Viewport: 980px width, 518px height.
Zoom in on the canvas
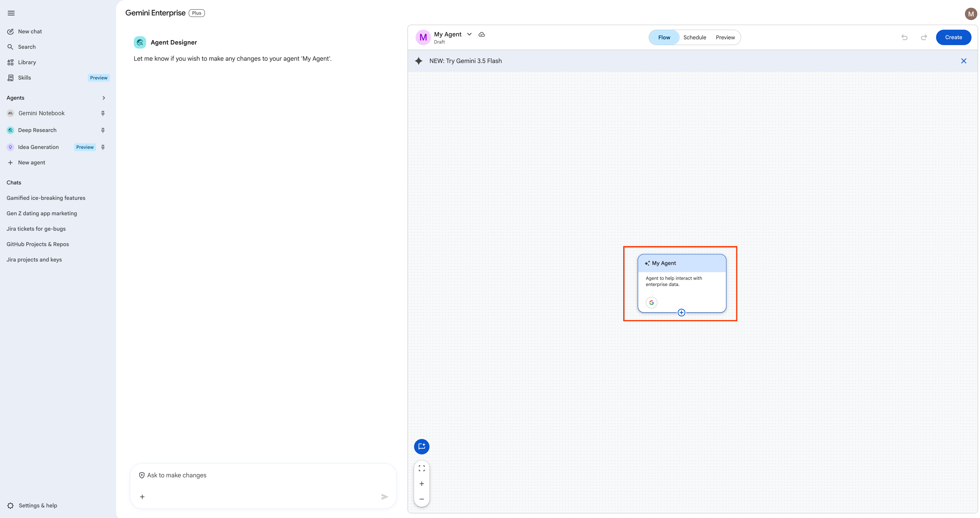click(422, 484)
